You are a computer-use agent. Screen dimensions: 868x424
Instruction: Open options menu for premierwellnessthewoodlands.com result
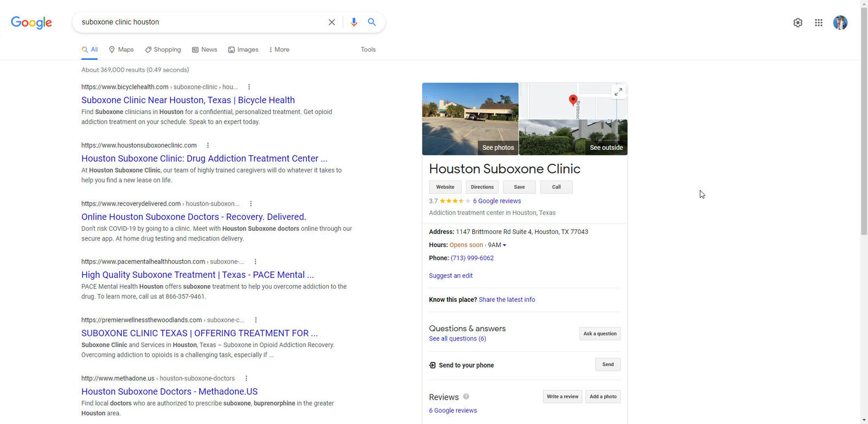tap(256, 320)
